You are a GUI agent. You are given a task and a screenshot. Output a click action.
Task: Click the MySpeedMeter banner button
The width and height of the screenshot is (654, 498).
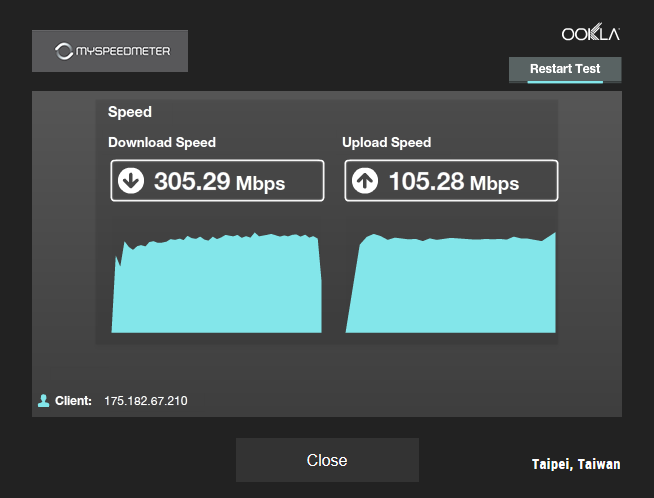click(x=110, y=51)
